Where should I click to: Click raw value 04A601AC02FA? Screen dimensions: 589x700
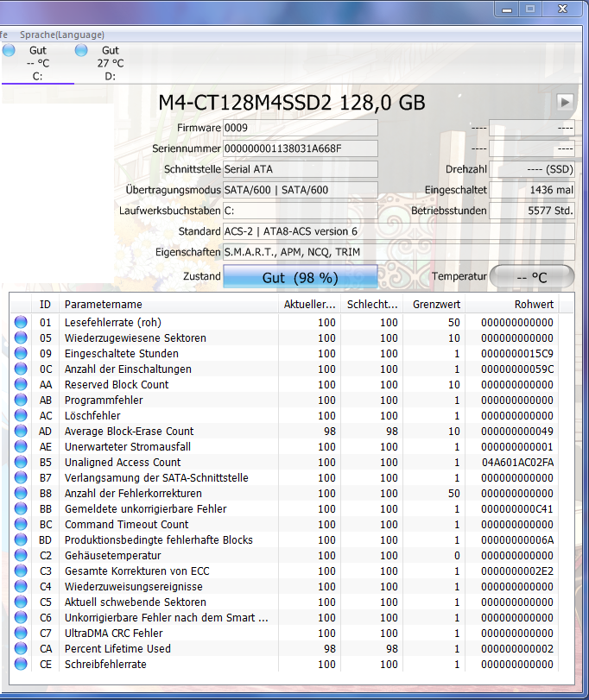(517, 462)
